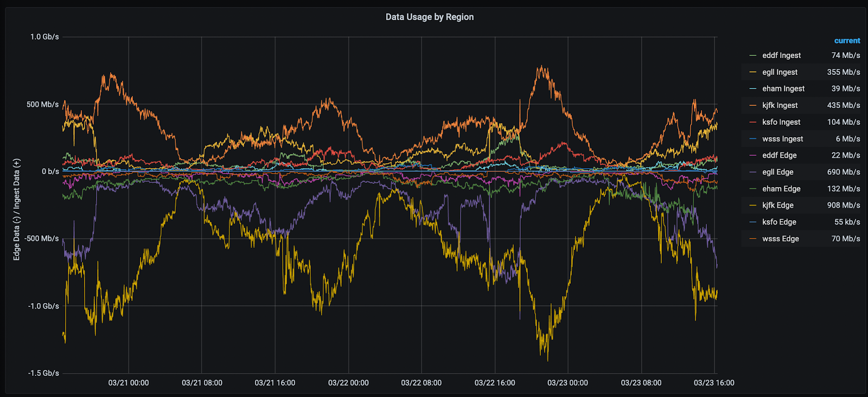Click the 690 Mb/s value for egll Edge
Image resolution: width=868 pixels, height=397 pixels.
click(844, 172)
